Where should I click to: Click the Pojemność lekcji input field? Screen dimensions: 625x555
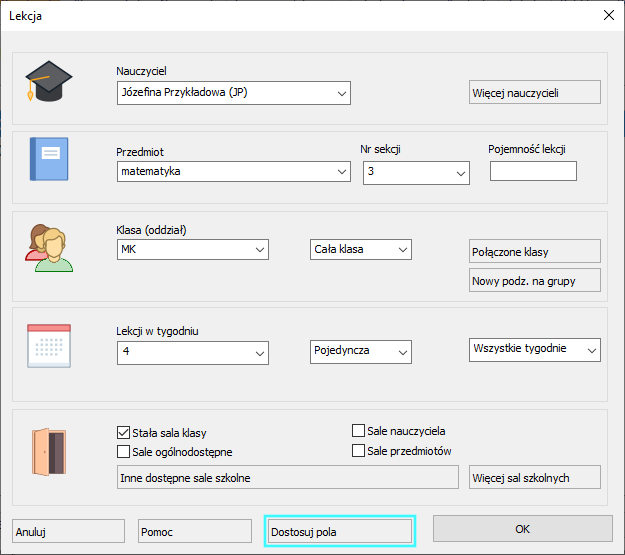coord(533,172)
